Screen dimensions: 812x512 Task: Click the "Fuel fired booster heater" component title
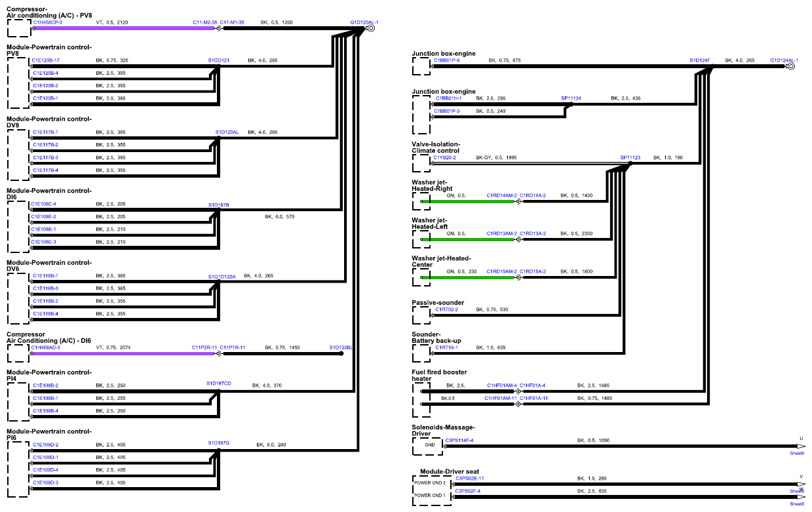439,375
